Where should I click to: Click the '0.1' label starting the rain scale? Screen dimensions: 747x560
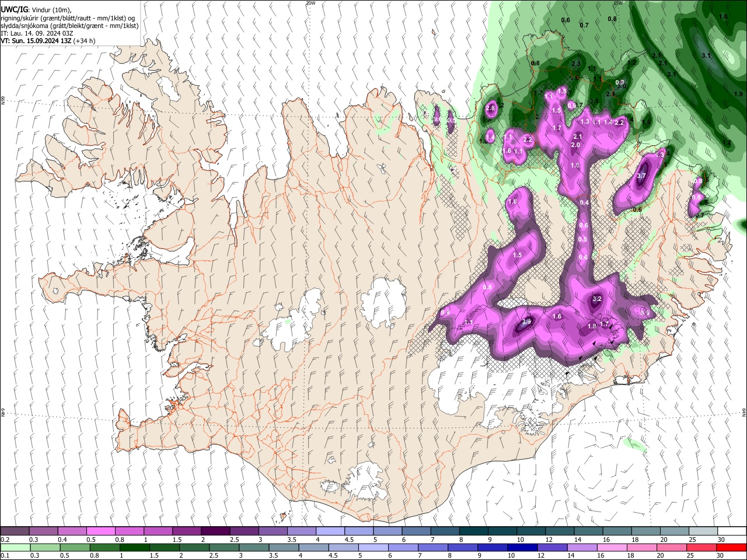tap(5, 555)
